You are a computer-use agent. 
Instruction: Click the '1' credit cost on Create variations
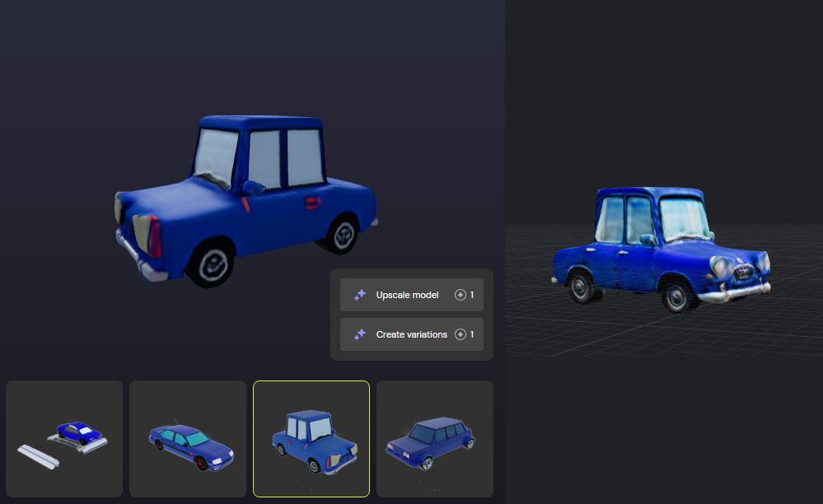[x=471, y=334]
